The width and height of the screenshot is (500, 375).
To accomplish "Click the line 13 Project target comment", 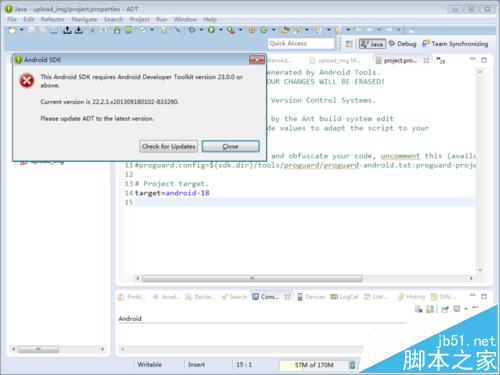I will [172, 184].
